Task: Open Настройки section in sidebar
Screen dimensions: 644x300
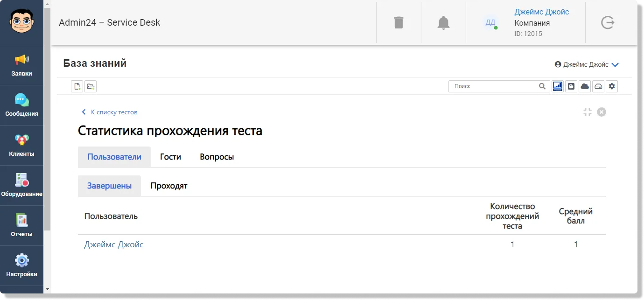Action: 21,266
